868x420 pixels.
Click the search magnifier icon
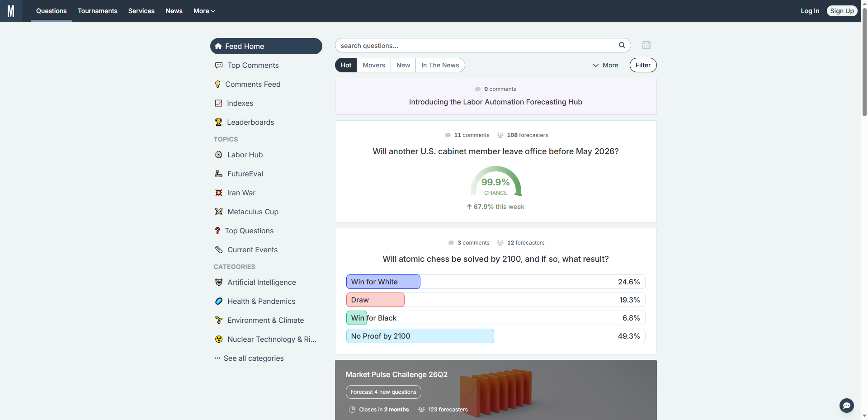click(x=622, y=45)
